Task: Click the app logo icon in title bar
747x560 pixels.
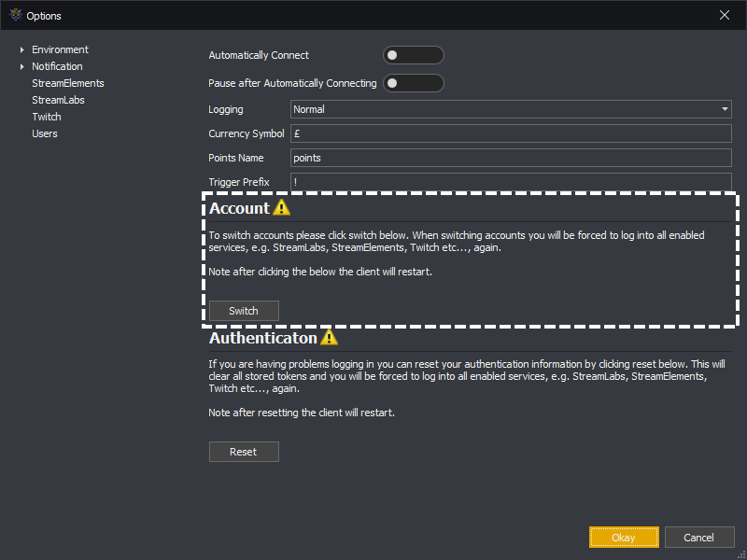Action: pyautogui.click(x=16, y=15)
